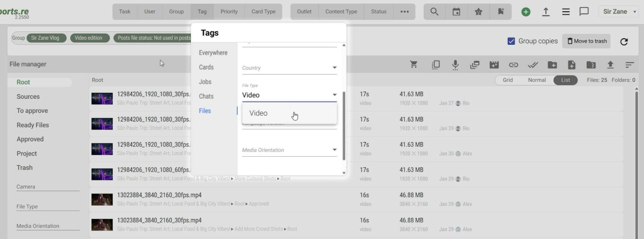The image size is (644, 239).
Task: Click the microphone icon in the toolbar
Action: coord(455,64)
